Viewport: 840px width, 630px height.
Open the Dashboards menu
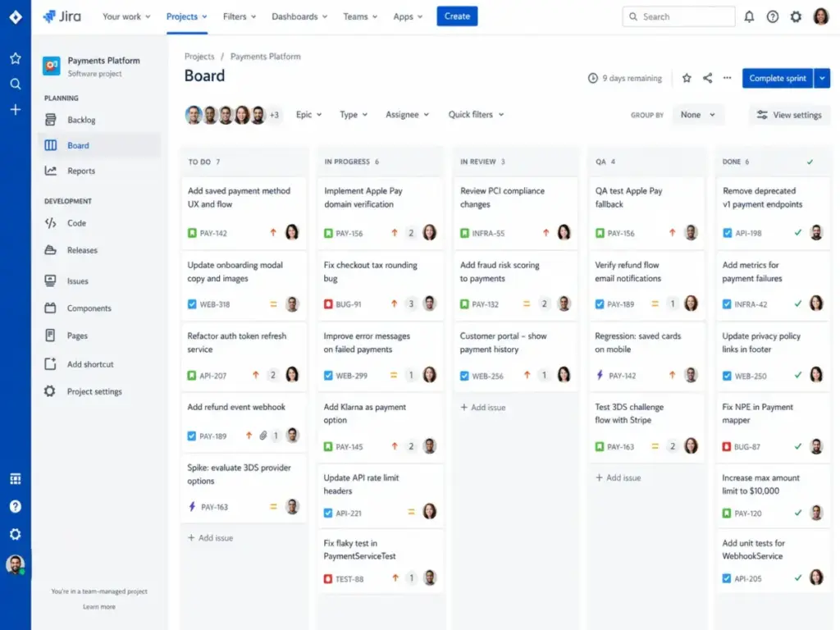299,16
